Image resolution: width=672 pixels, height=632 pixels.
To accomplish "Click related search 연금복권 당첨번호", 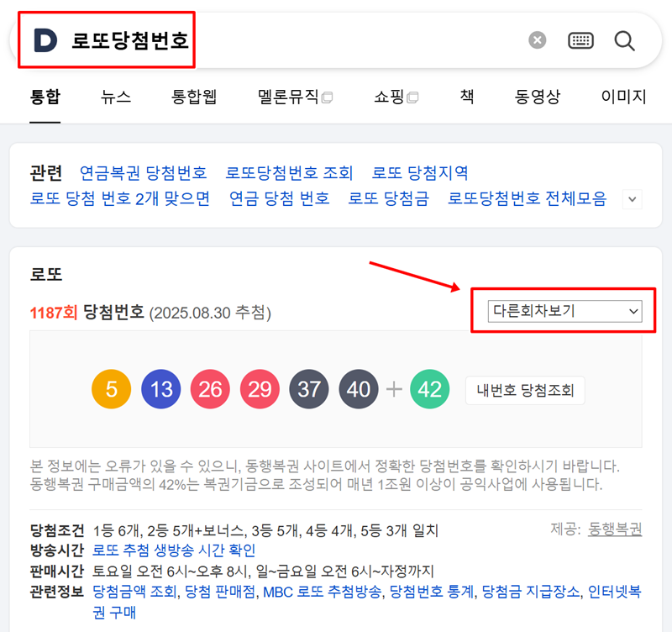I will [x=143, y=173].
